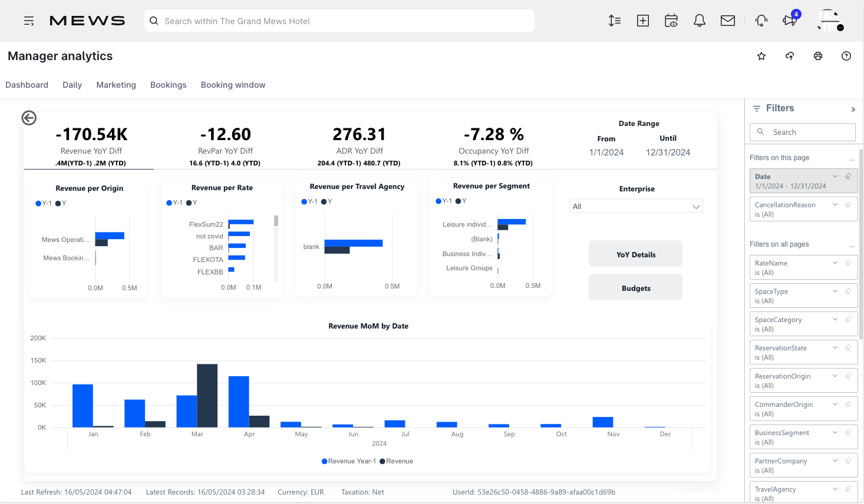Open the help question mark icon
The width and height of the screenshot is (864, 504).
click(846, 56)
